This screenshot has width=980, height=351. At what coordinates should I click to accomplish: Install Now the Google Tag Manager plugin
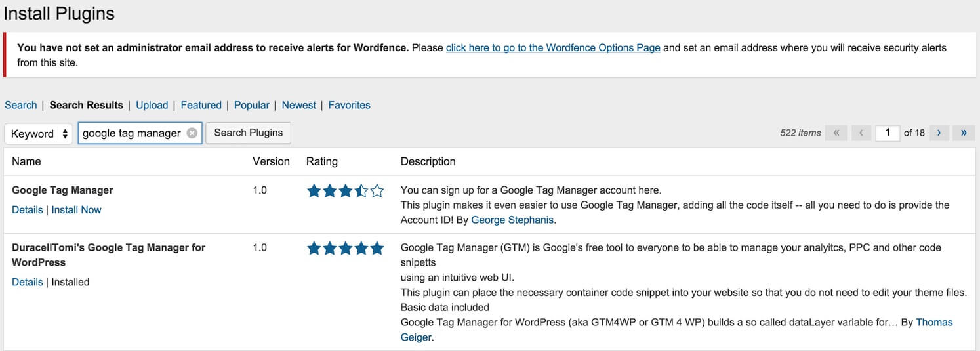[77, 210]
